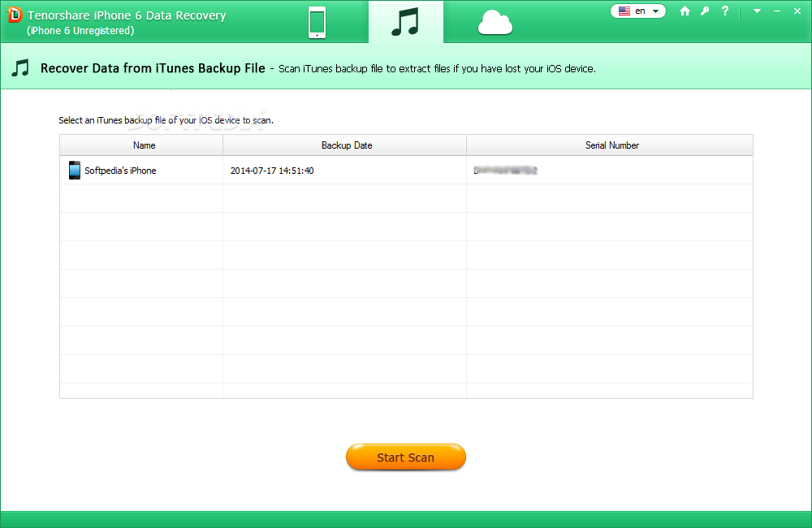Select the Softpedia's iPhone backup row

(406, 170)
